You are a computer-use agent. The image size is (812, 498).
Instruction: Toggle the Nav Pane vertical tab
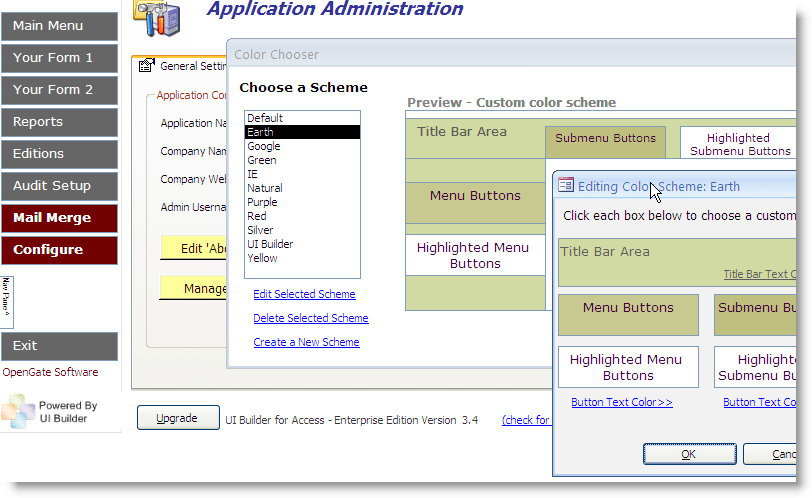(6, 302)
